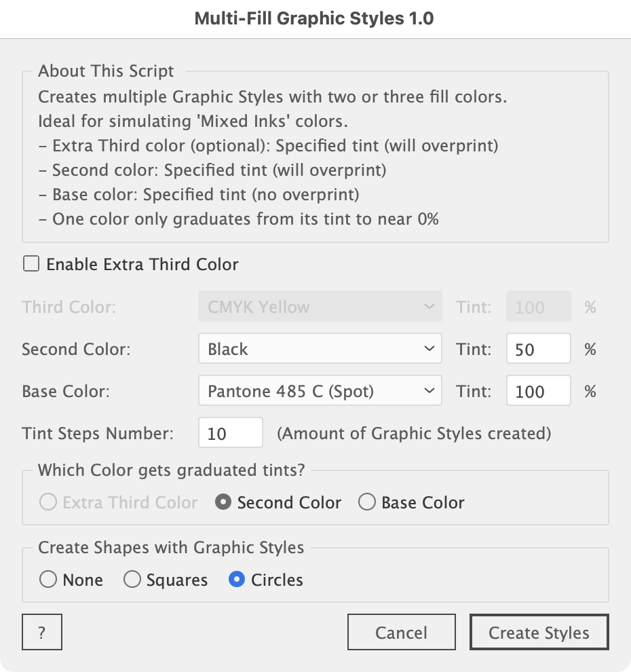
Task: Pick Squares as the shape type
Action: pos(133,580)
